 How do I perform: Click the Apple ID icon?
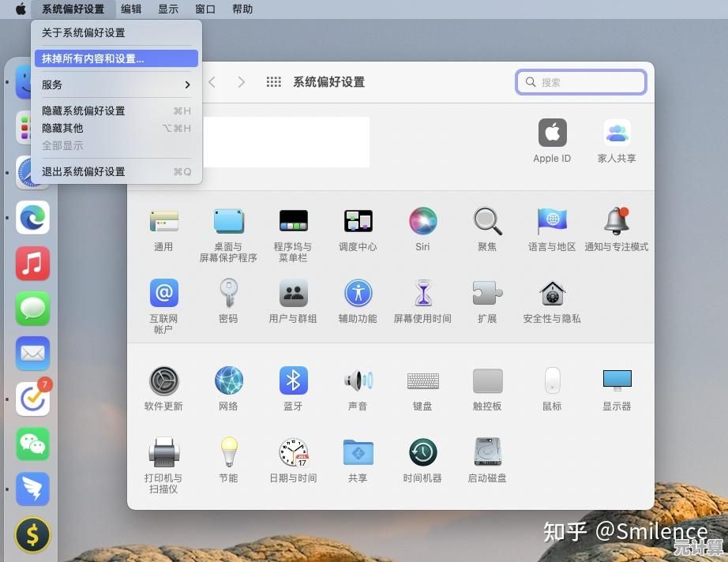(552, 133)
